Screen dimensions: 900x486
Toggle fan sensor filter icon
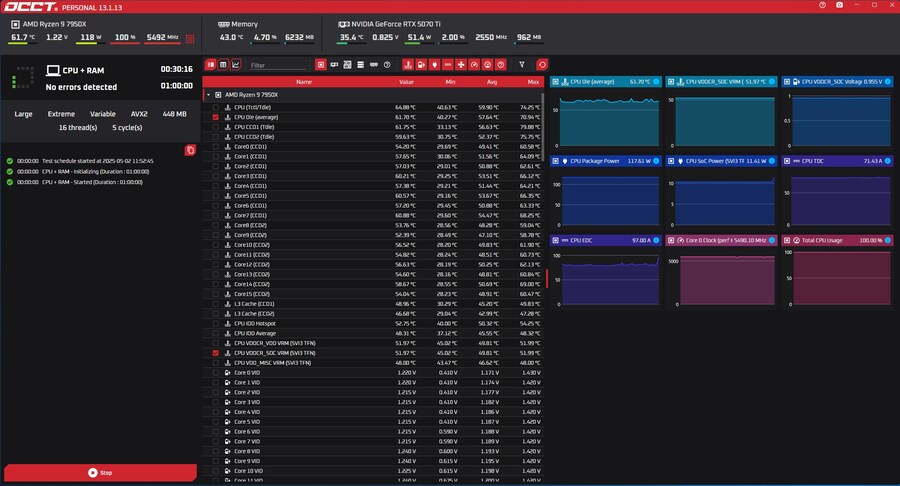pos(461,64)
